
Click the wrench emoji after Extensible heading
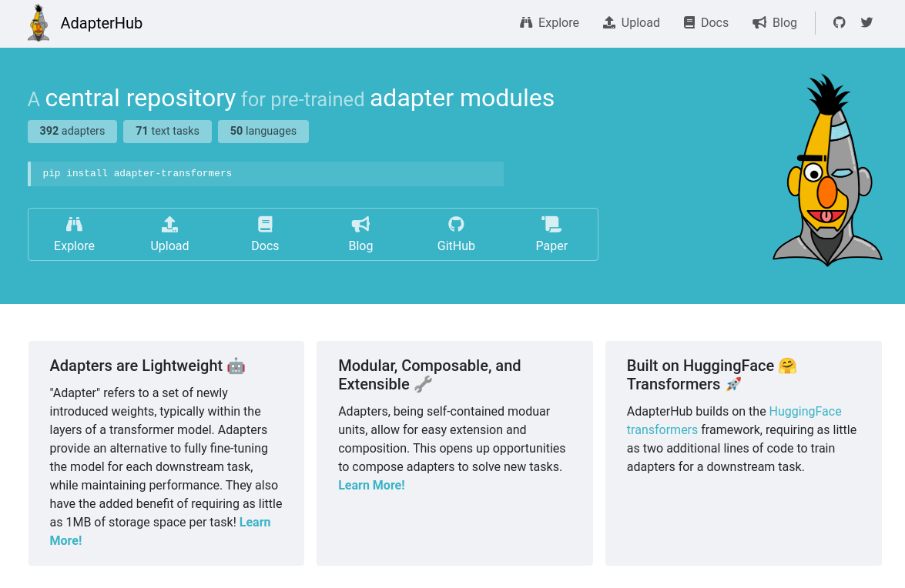pyautogui.click(x=423, y=385)
